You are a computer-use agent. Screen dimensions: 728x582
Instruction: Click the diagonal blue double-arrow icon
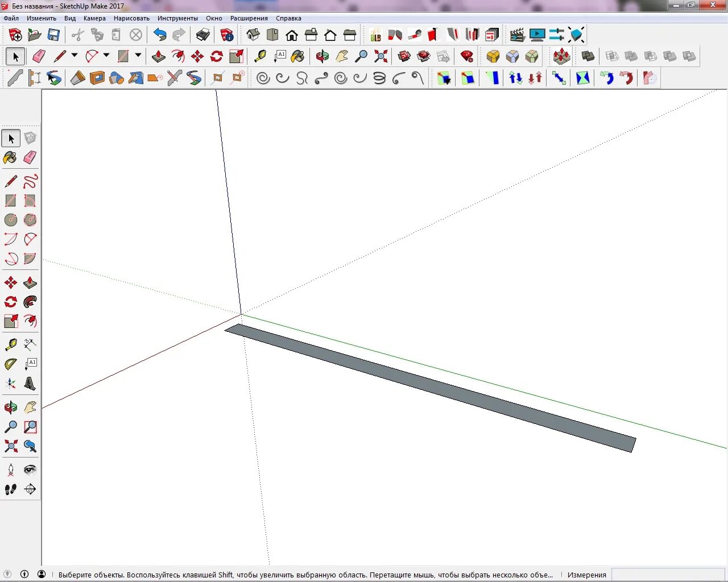pos(559,78)
